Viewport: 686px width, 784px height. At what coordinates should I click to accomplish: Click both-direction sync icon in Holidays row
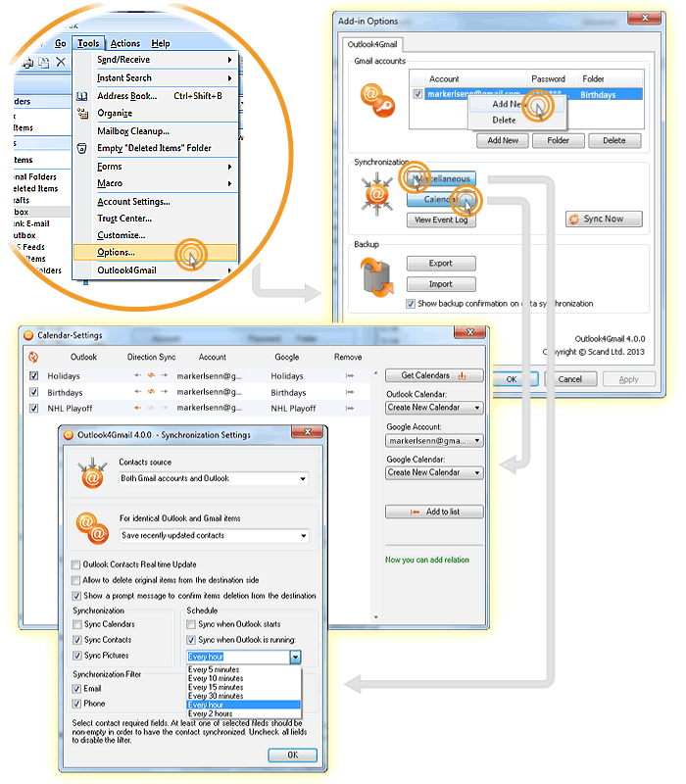point(151,375)
